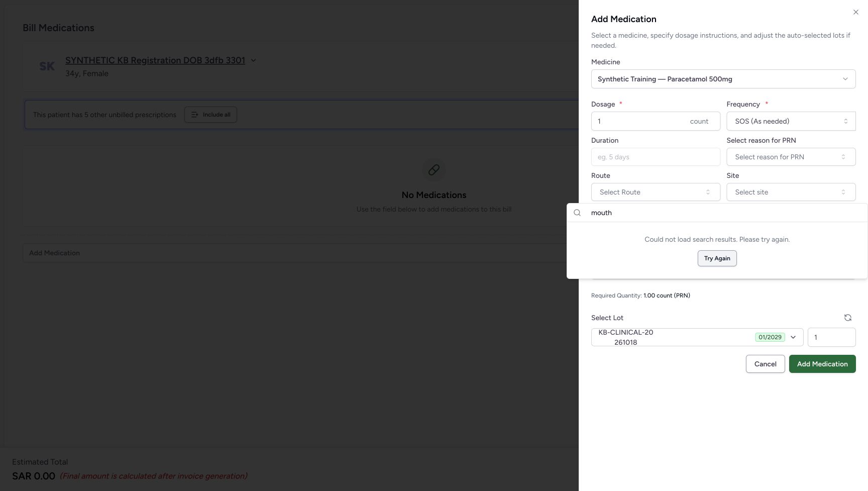Viewport: 868px width, 491px height.
Task: Click the Duration input field
Action: [x=656, y=157]
